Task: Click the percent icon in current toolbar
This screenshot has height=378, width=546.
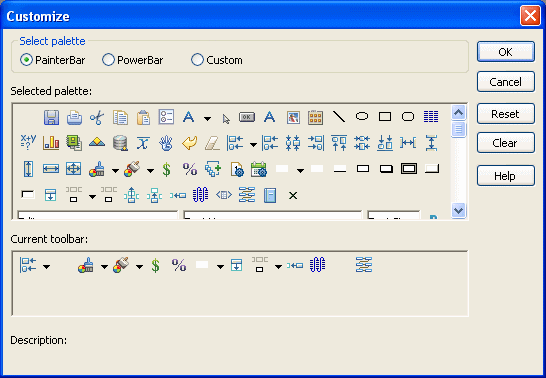Action: 179,265
